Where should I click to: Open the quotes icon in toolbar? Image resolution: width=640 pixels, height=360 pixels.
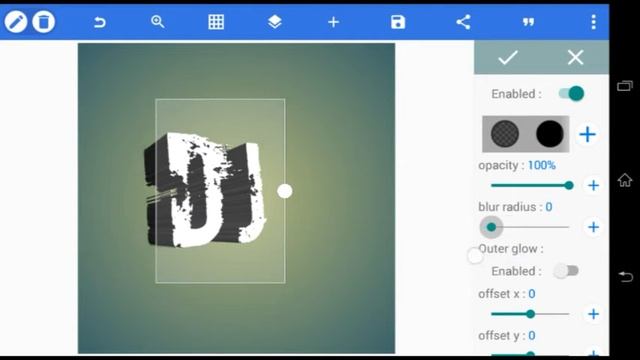(529, 22)
